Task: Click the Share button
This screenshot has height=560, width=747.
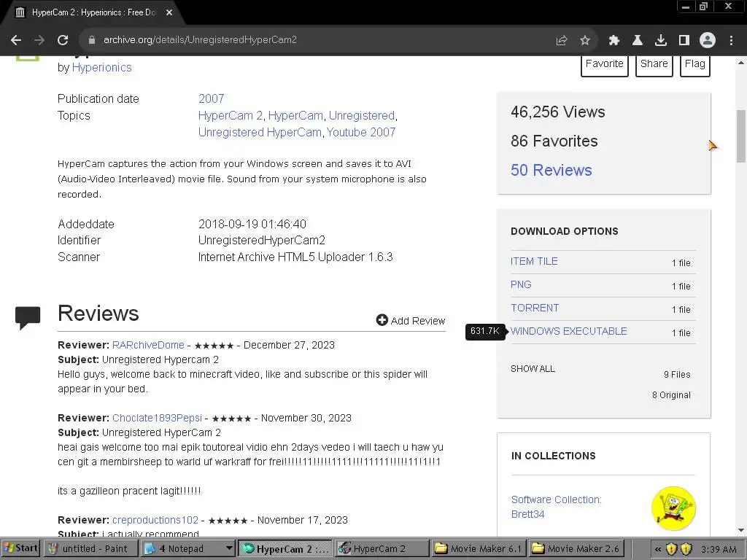Action: tap(654, 65)
